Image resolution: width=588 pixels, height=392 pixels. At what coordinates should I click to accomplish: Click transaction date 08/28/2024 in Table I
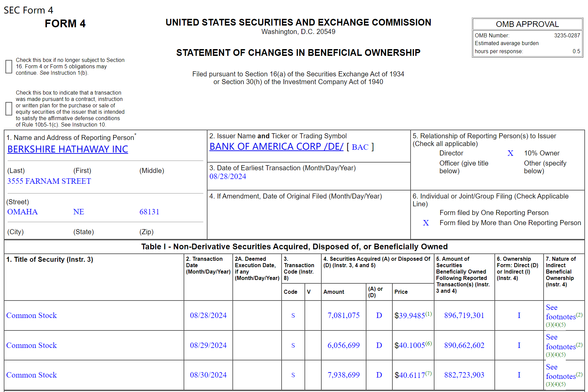[208, 315]
